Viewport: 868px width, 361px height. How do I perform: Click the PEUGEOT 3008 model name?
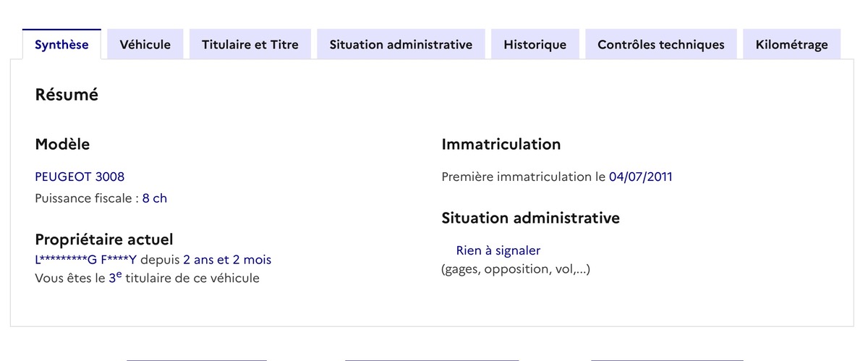click(80, 177)
